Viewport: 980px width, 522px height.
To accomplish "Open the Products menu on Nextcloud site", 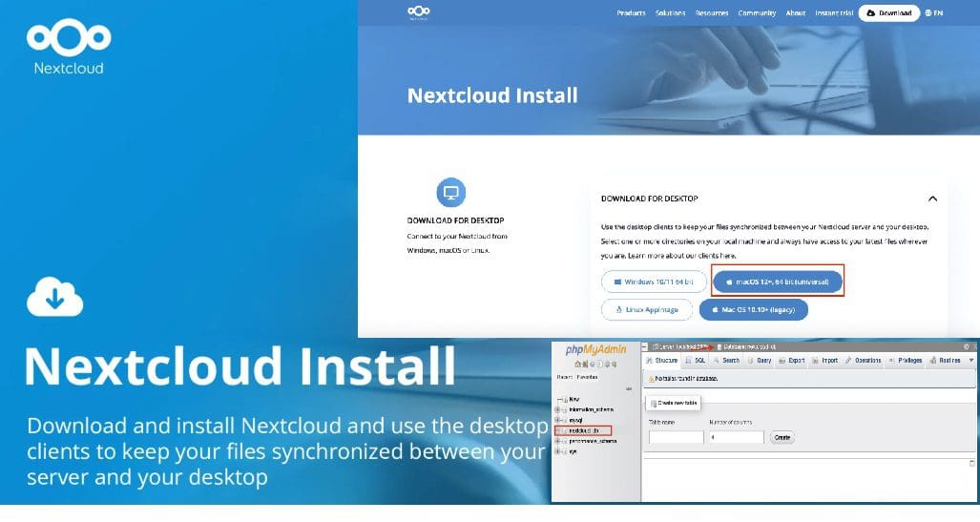I will click(631, 13).
